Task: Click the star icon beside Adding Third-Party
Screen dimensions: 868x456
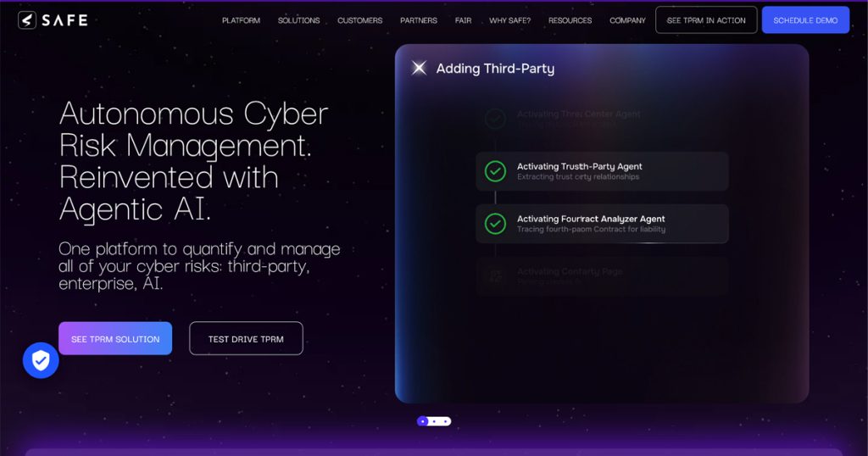Action: point(419,68)
